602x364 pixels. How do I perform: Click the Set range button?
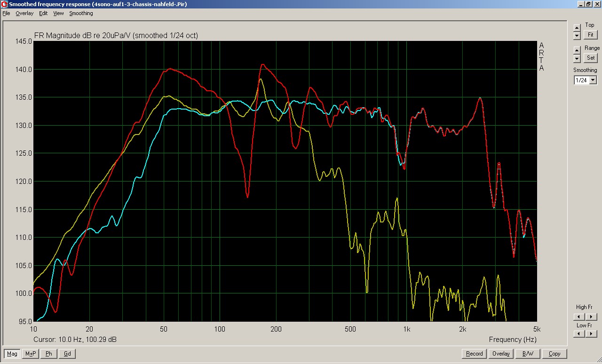[x=590, y=58]
